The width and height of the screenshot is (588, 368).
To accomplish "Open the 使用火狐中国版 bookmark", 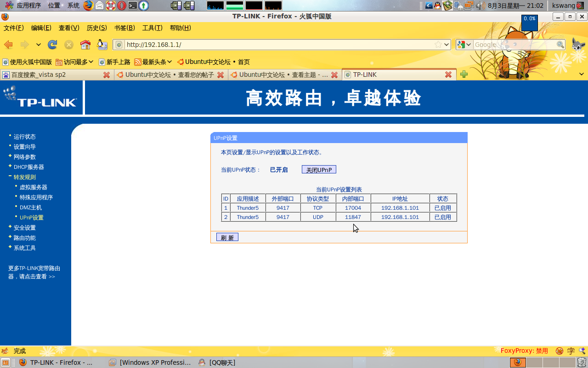I will coord(27,62).
